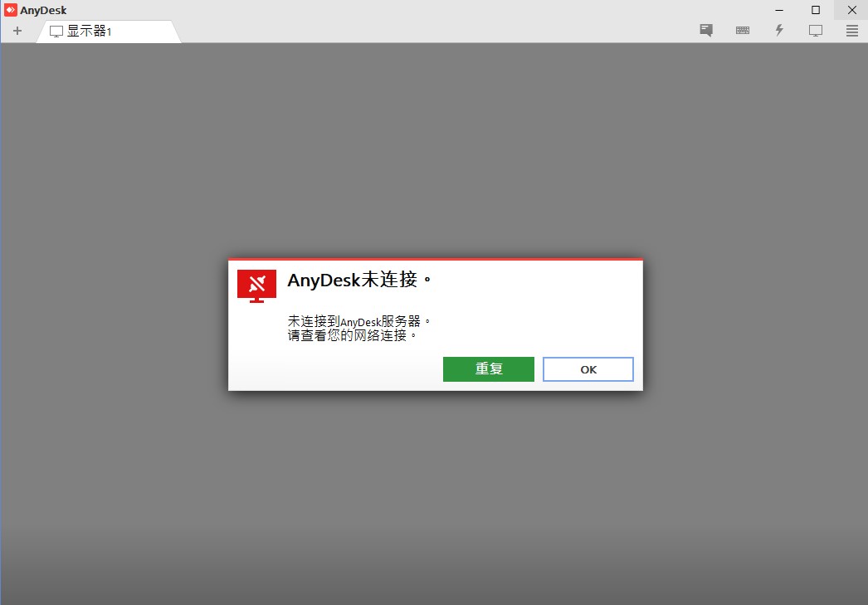Click the lightning bolt actions icon
The image size is (868, 605).
pyautogui.click(x=779, y=31)
